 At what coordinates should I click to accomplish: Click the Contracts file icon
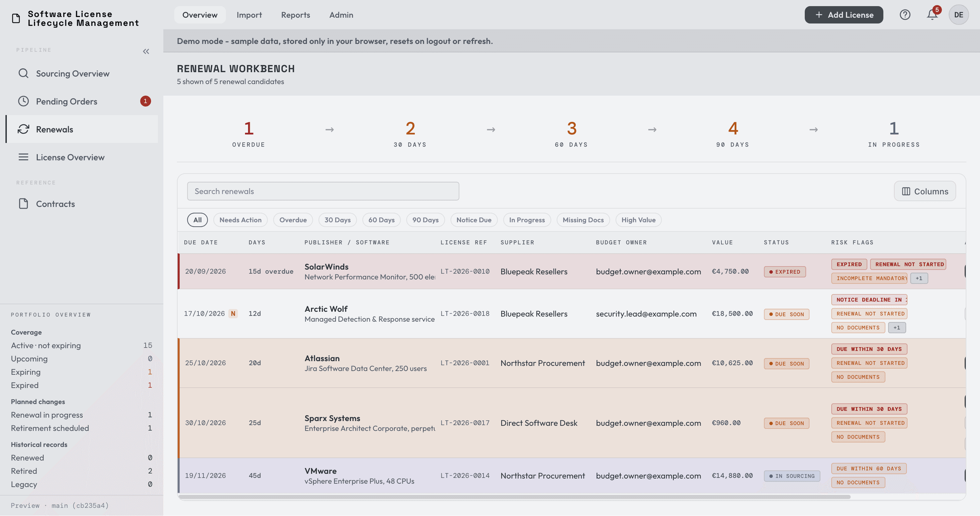tap(23, 204)
